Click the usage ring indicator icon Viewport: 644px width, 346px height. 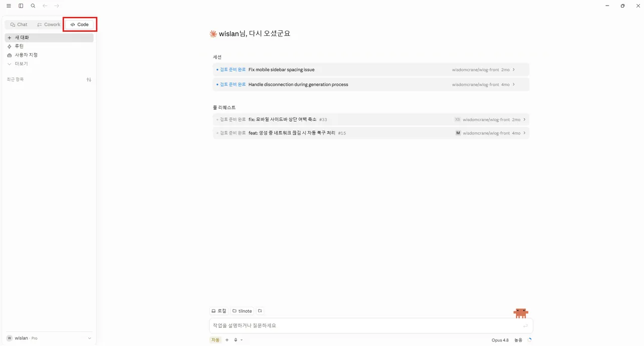(x=529, y=340)
